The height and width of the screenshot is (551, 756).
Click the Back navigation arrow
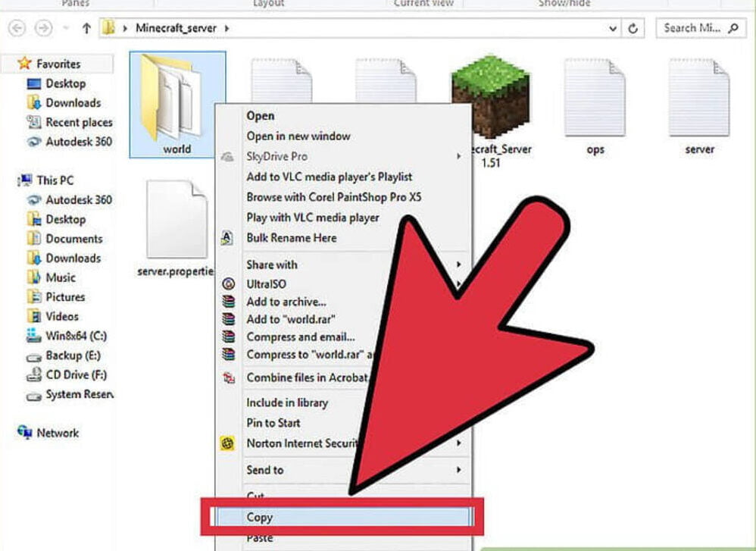17,28
